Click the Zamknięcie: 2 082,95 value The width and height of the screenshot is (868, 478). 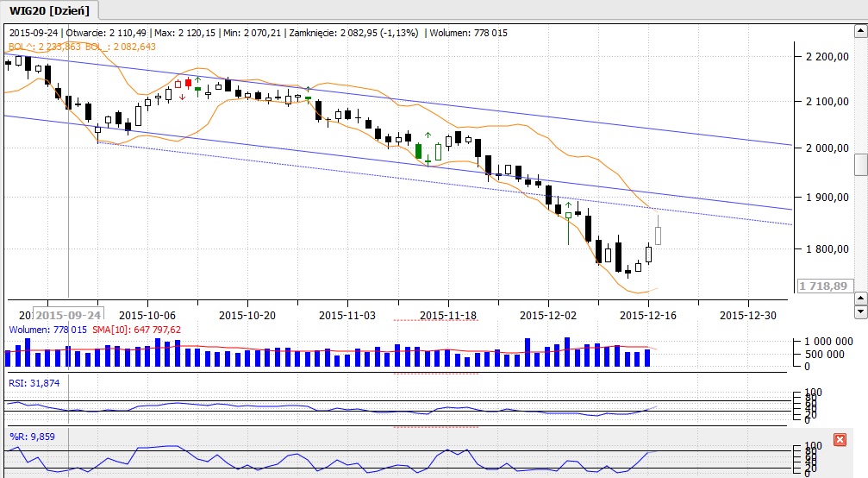pyautogui.click(x=335, y=33)
